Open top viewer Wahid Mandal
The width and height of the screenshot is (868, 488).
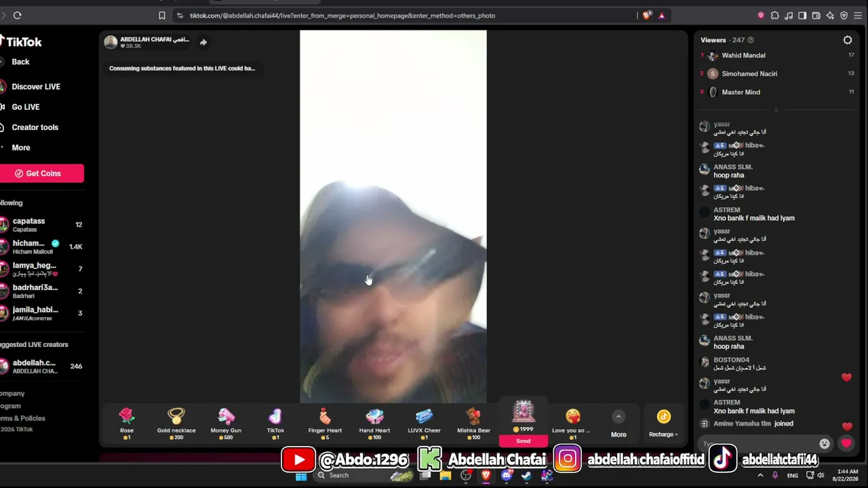[x=777, y=56]
